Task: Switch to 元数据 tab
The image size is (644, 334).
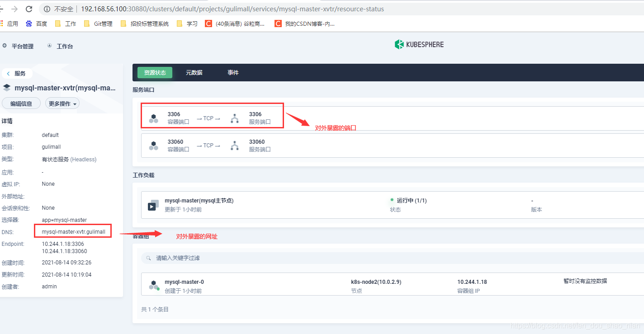Action: pyautogui.click(x=194, y=72)
